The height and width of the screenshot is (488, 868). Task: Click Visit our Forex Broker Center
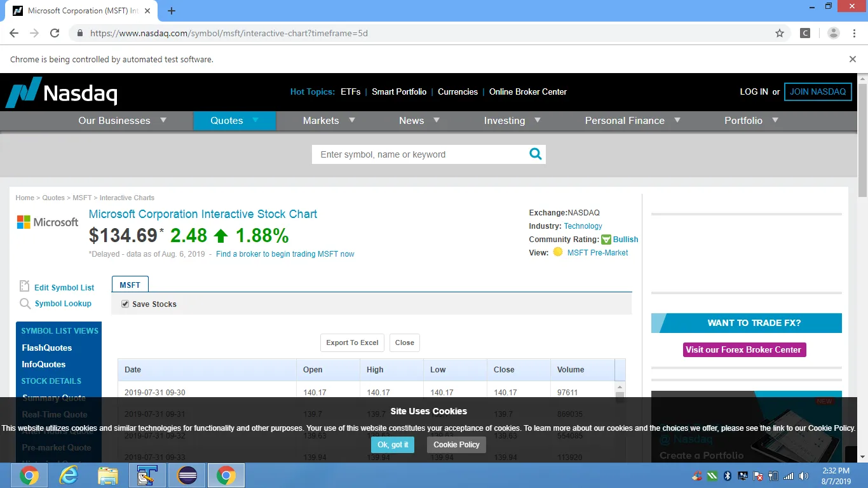[x=745, y=349]
